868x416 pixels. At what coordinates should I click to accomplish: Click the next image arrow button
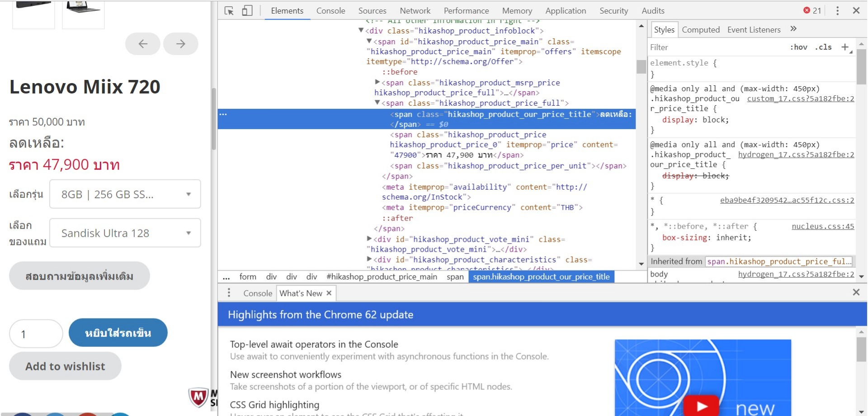181,44
